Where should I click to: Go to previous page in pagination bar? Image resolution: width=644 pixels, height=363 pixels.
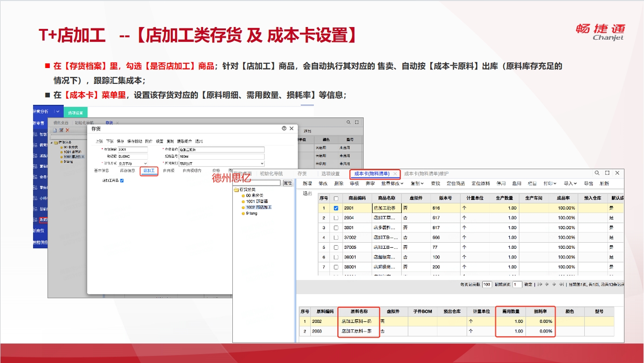click(x=547, y=284)
